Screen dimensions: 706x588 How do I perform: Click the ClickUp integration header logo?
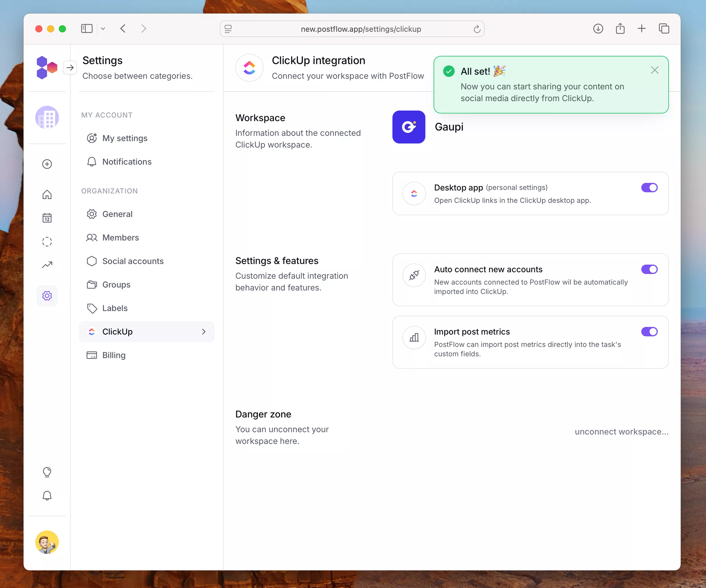pyautogui.click(x=249, y=68)
